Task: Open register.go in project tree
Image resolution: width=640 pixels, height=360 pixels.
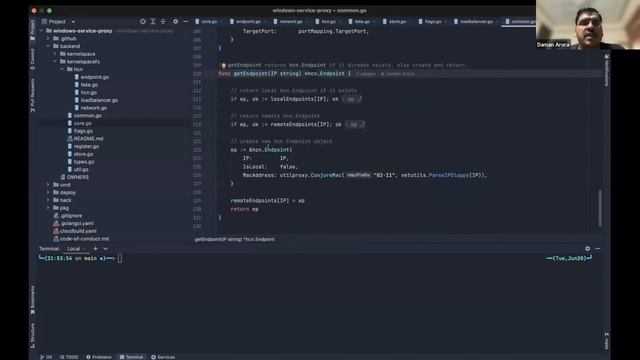Action: [86, 147]
